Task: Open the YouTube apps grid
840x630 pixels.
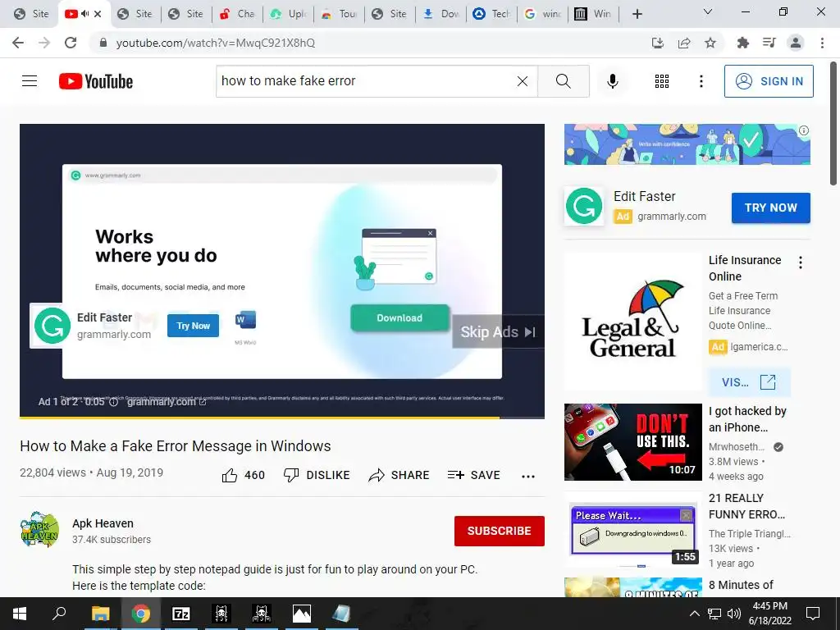Action: (662, 81)
